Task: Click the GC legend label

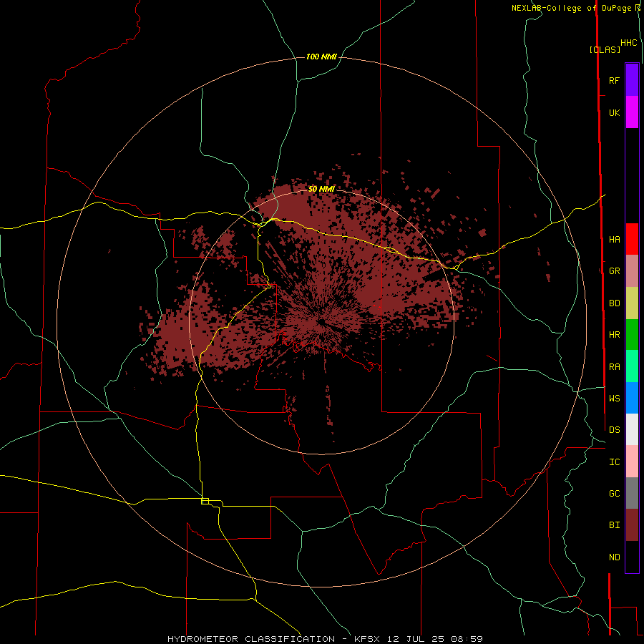Action: click(x=614, y=493)
